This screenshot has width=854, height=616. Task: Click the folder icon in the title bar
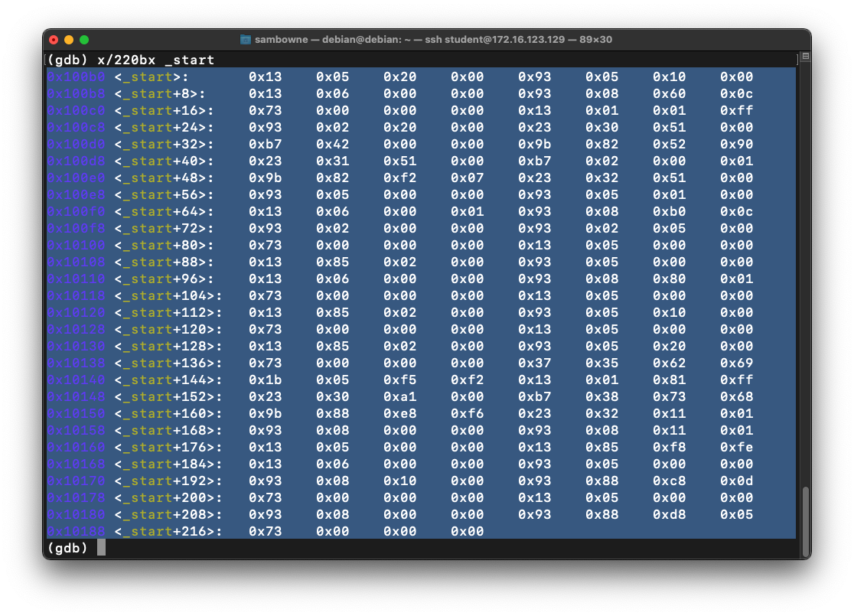(x=246, y=40)
